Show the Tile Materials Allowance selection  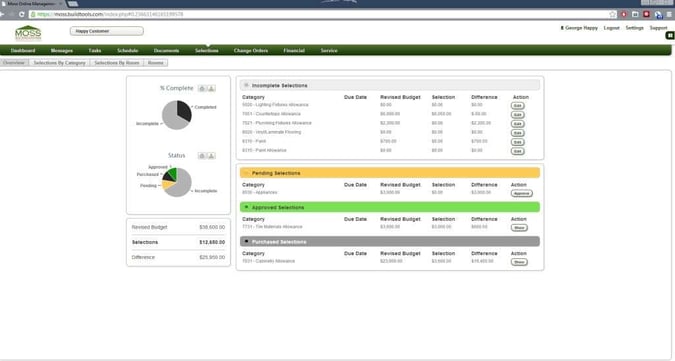coord(519,228)
